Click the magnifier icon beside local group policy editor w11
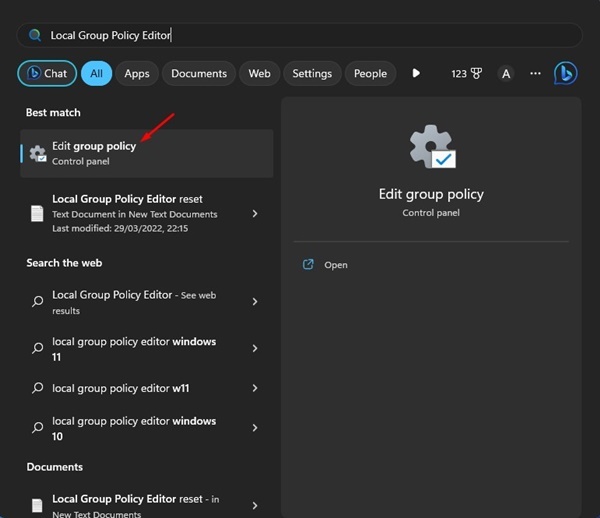Image resolution: width=600 pixels, height=518 pixels. coord(38,388)
